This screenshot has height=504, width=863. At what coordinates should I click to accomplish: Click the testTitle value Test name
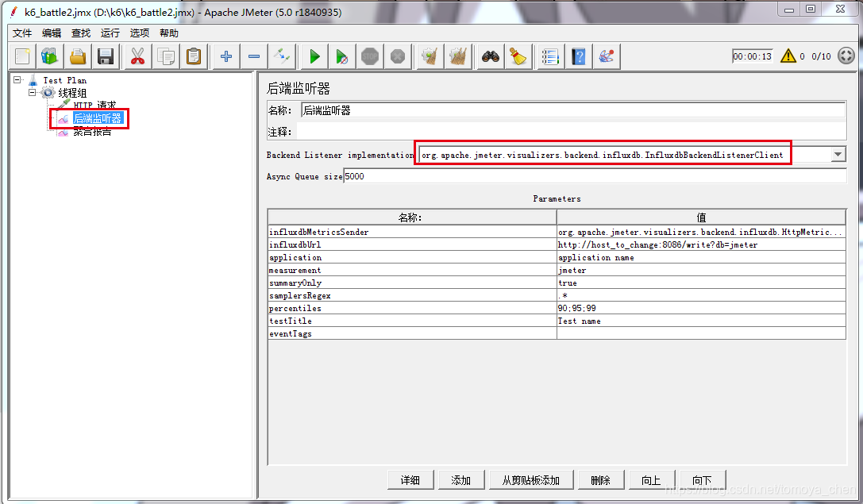701,321
